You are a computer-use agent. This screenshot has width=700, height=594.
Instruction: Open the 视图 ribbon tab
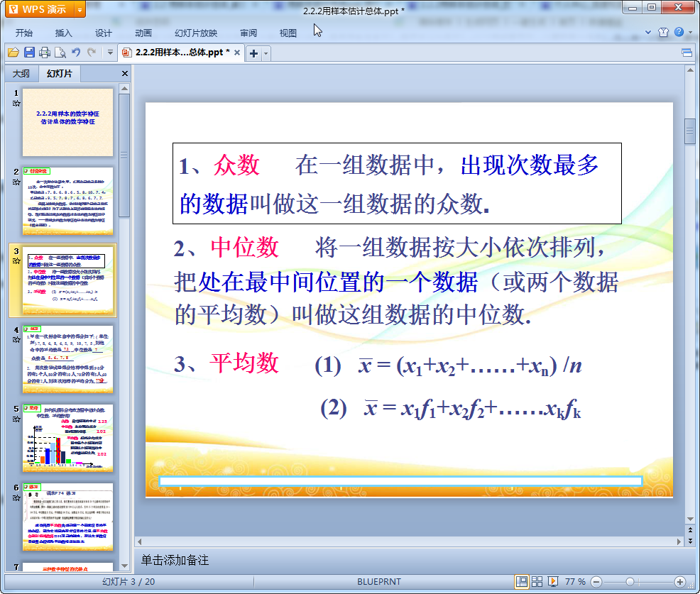pos(288,33)
